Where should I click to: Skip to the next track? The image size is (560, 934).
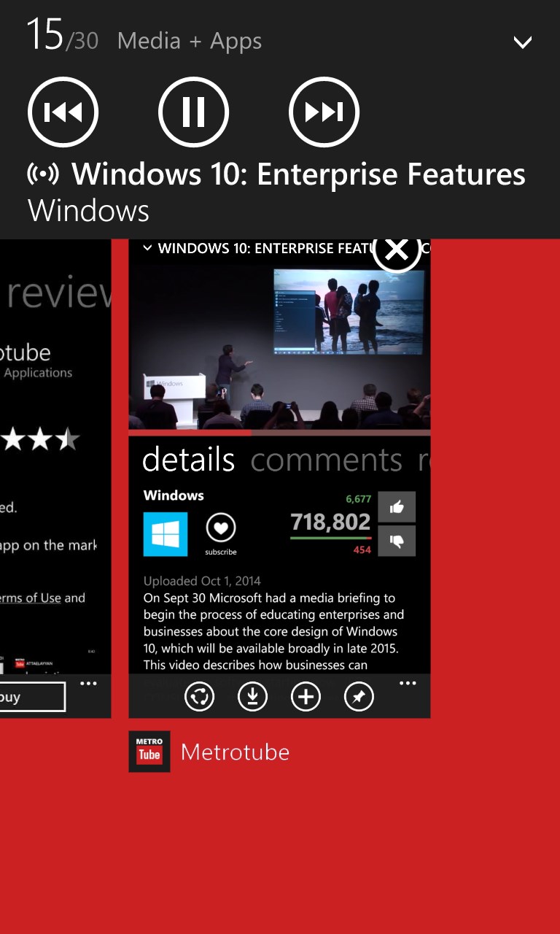click(x=324, y=112)
